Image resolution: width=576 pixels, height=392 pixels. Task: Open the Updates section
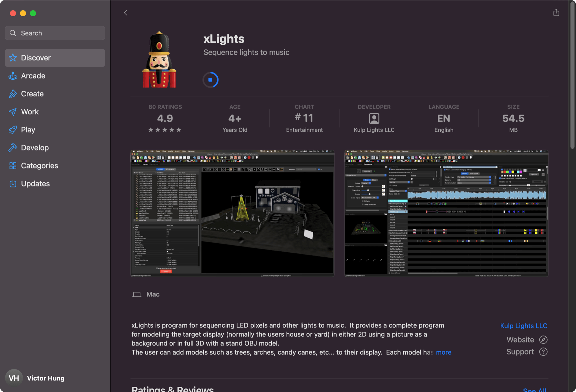click(55, 184)
